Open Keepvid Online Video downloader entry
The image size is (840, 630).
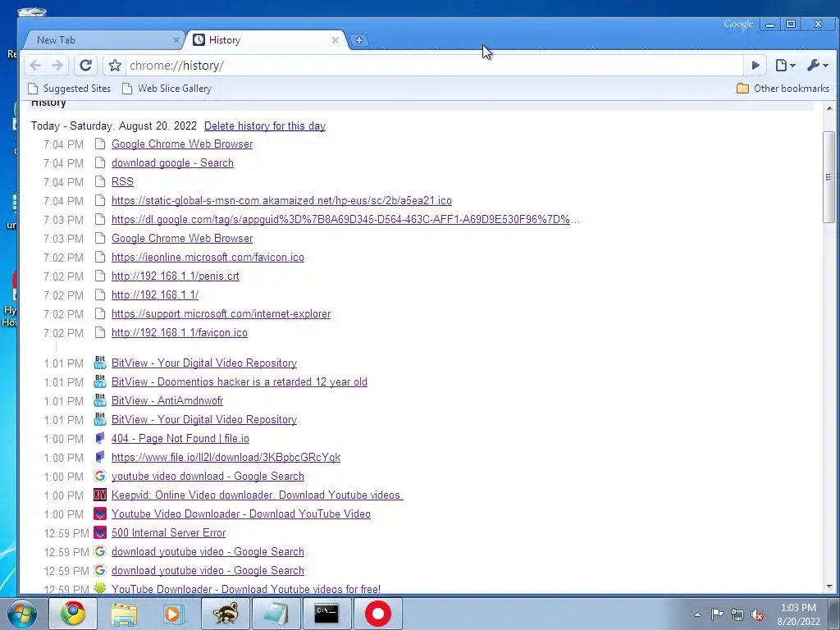(257, 495)
